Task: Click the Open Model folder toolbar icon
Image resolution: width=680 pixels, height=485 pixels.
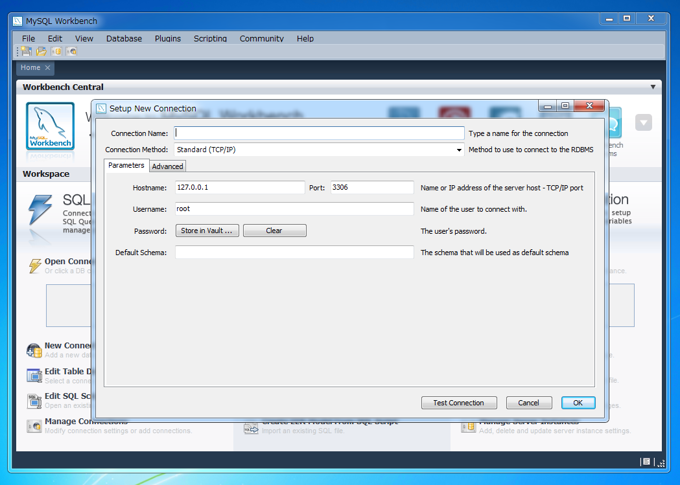Action: 41,52
